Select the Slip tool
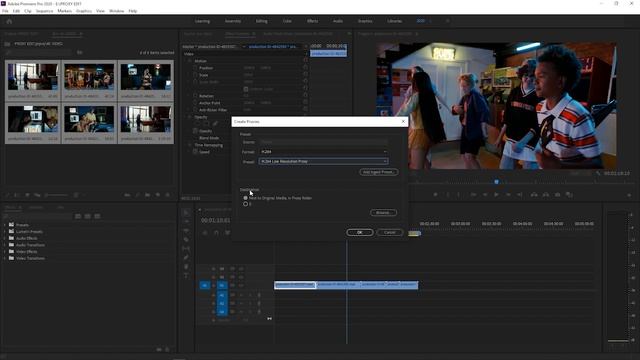This screenshot has height=360, width=640. (186, 249)
